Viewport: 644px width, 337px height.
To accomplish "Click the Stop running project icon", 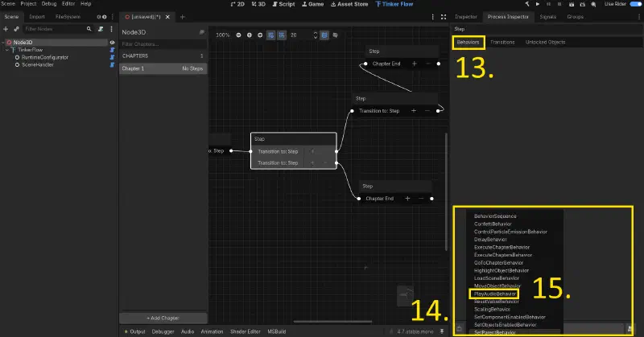I will 559,4.
